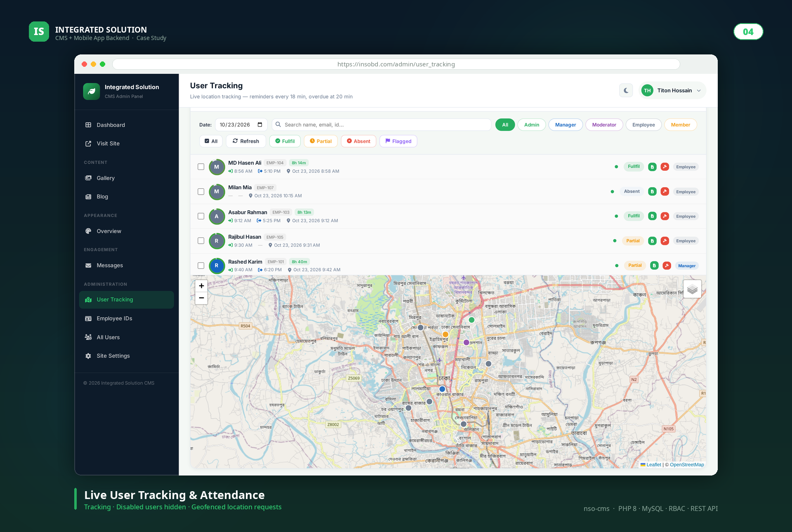
Task: Check the Milan Mia row checkbox
Action: (x=201, y=191)
